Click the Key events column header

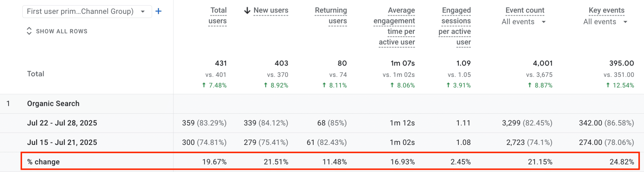pos(607,10)
